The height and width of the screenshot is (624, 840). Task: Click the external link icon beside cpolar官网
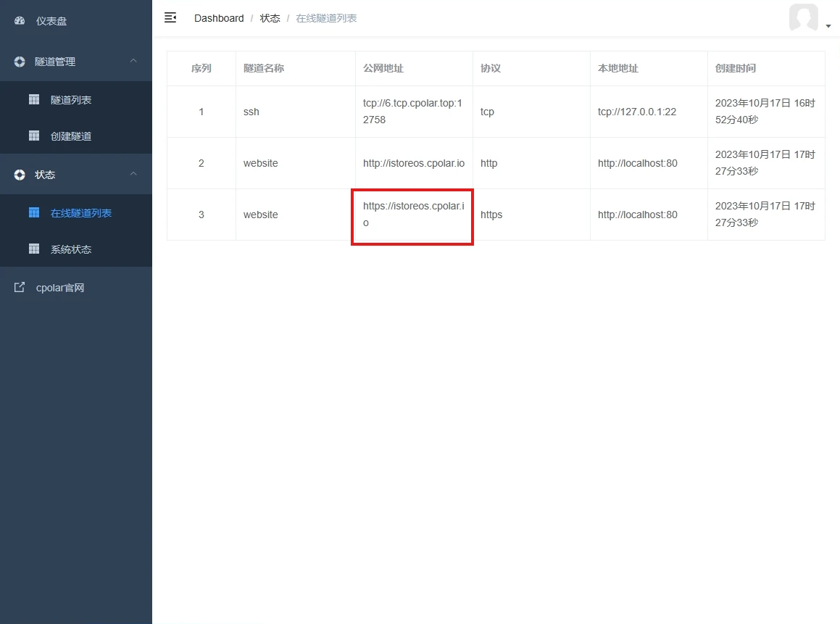tap(20, 288)
